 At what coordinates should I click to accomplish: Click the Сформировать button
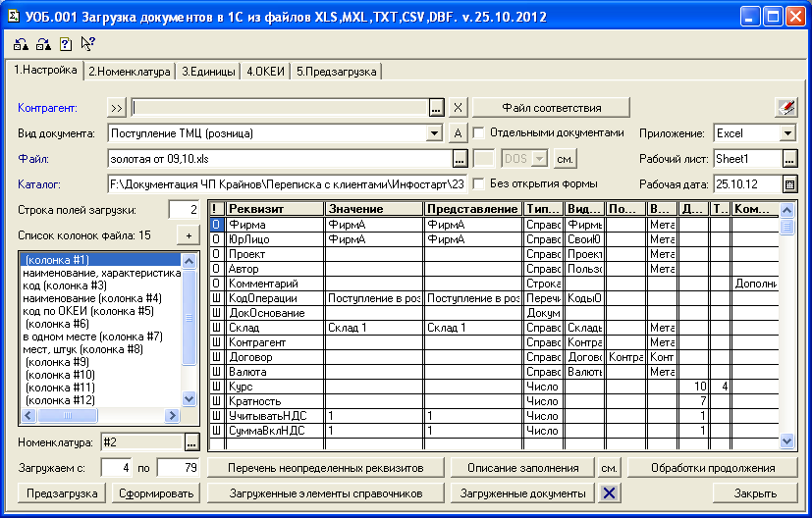click(x=156, y=493)
